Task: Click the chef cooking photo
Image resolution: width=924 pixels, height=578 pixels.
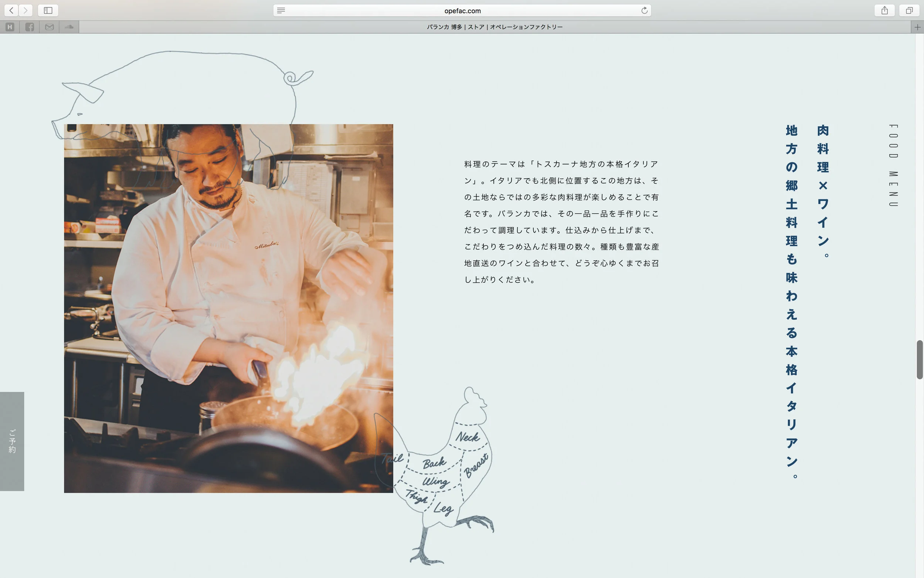Action: pos(228,308)
